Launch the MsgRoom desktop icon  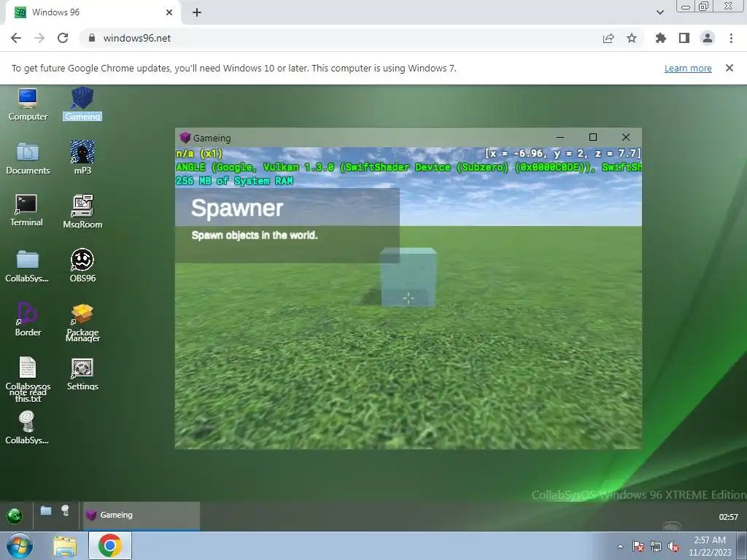tap(82, 212)
